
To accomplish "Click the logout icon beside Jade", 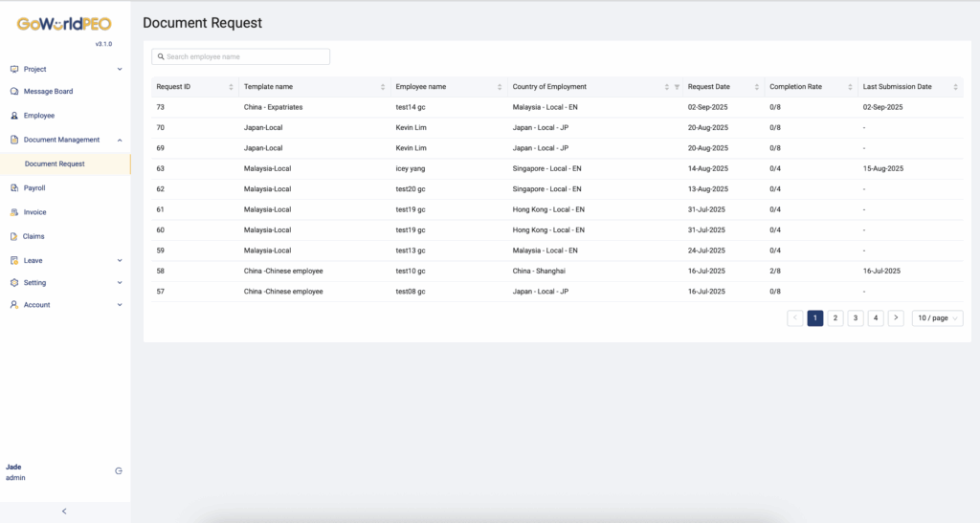I will click(119, 470).
